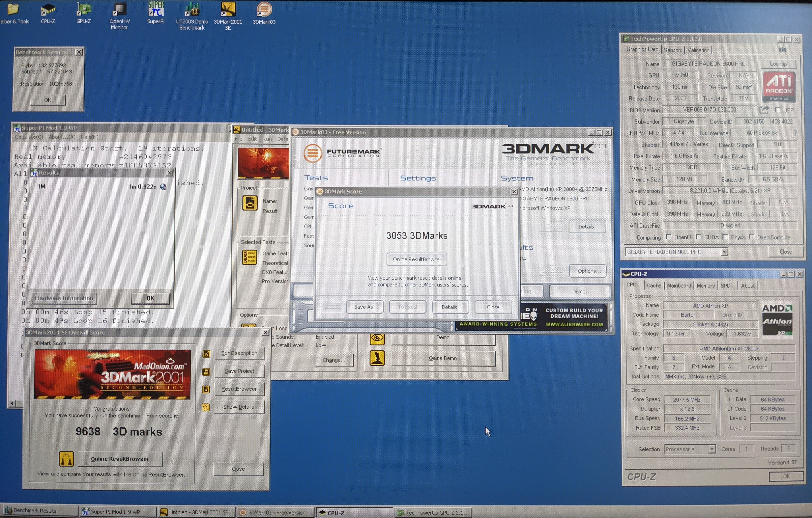This screenshot has height=518, width=812.
Task: Open the Help(H) menu in Super PI
Action: click(90, 137)
